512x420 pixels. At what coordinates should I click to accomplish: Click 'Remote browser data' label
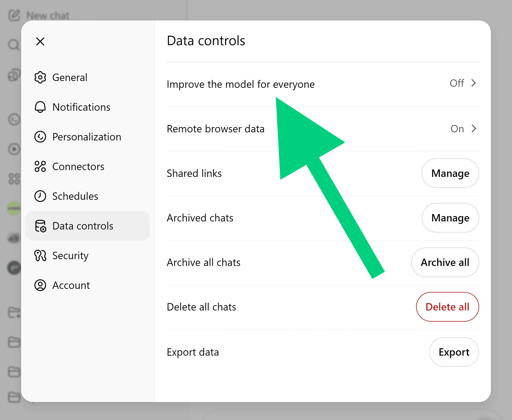[x=216, y=129]
